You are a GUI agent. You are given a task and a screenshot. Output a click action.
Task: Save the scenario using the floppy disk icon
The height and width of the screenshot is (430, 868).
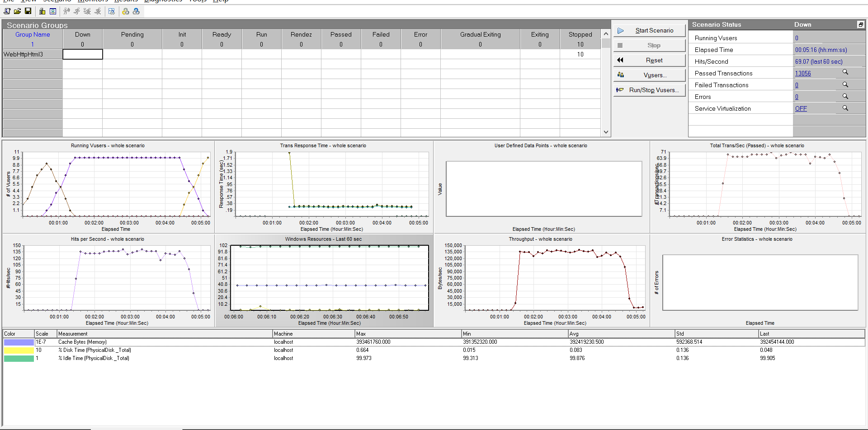pos(28,11)
